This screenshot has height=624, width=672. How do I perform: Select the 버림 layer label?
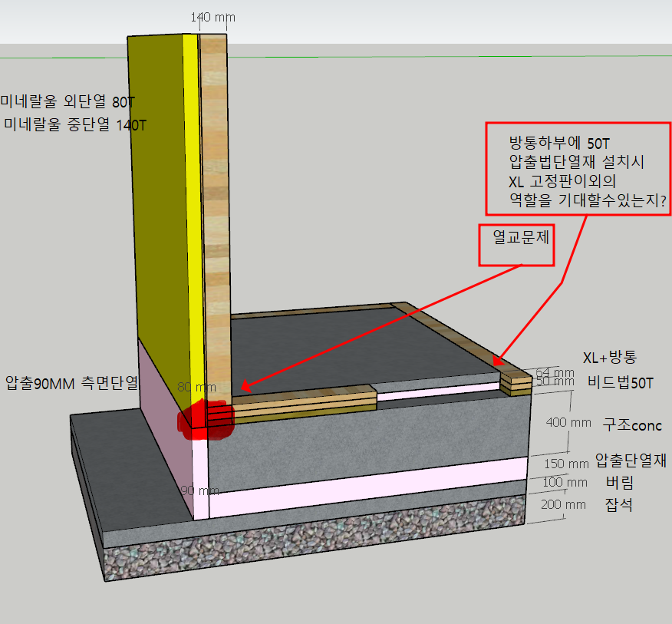(x=620, y=483)
